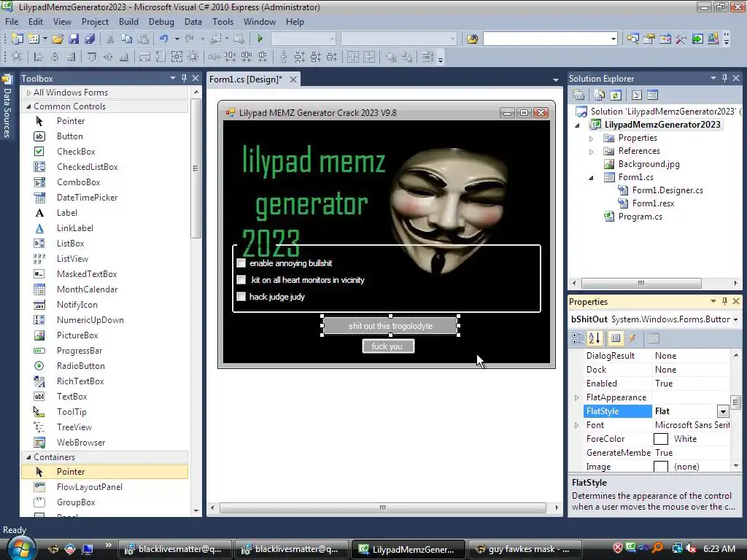Open the bShitOut object selector dropdown
747x560 pixels.
pos(735,319)
